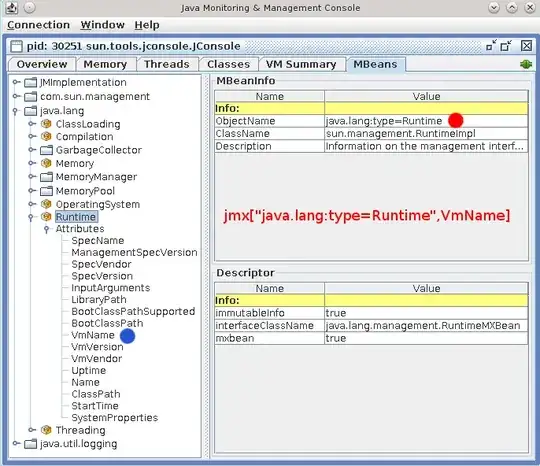Click the MemoryPool folder icon

[x=46, y=191]
